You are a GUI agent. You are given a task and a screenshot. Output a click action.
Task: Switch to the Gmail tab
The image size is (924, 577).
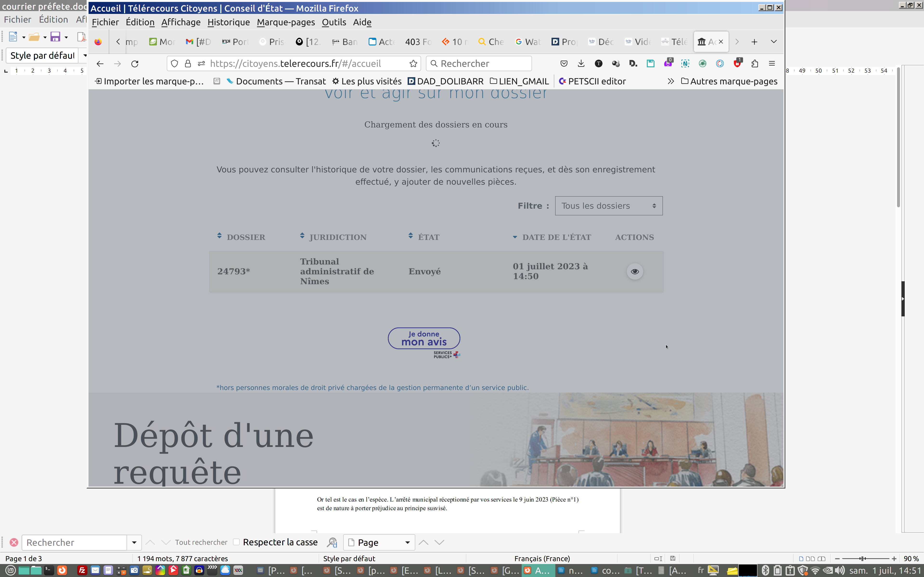click(198, 42)
